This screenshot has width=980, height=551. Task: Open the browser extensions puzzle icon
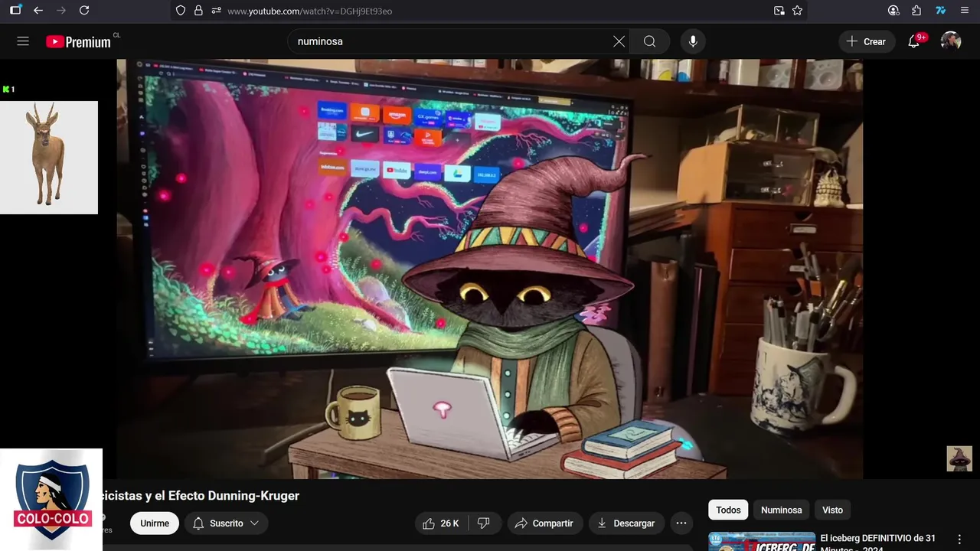916,11
